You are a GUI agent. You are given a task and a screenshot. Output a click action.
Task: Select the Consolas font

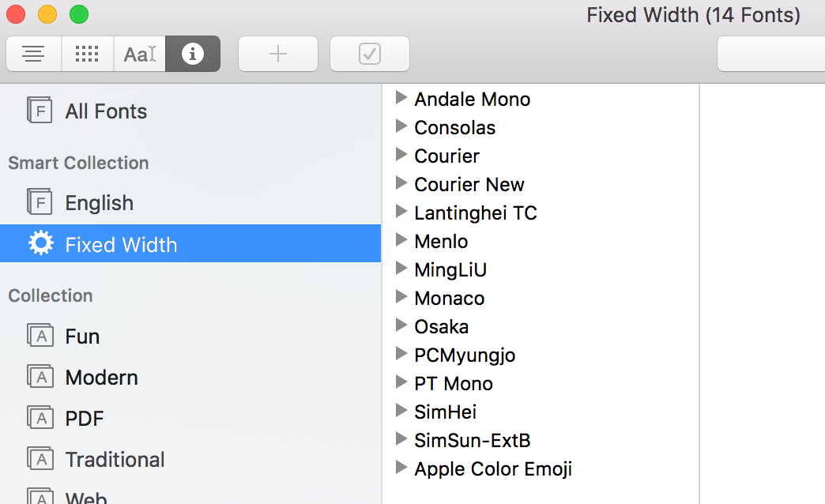tap(454, 128)
